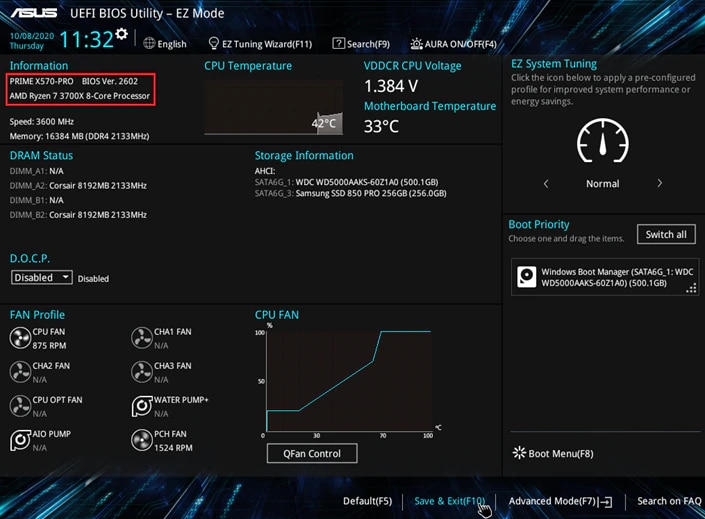Click the Switch all button
705x519 pixels.
click(666, 234)
